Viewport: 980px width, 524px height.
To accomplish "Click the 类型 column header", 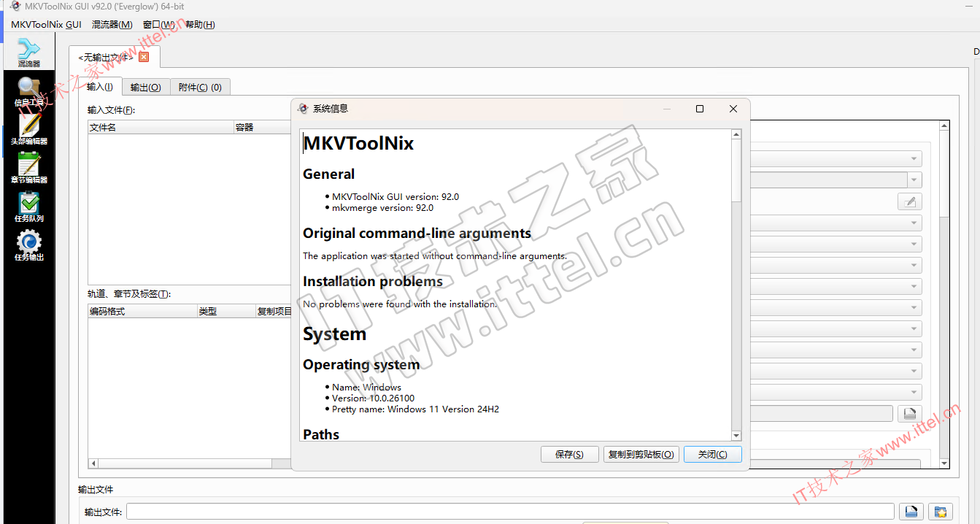I will point(225,312).
